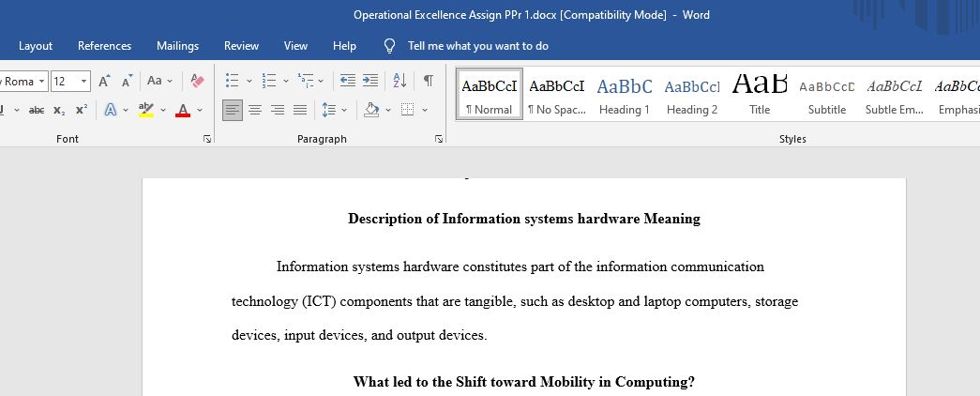Align text right
980x396 pixels.
coord(278,110)
